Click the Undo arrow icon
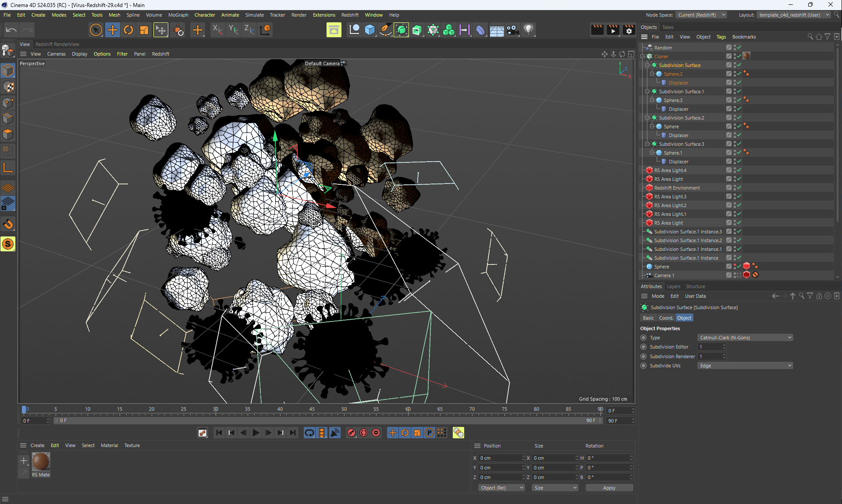The width and height of the screenshot is (842, 504). 11,30
